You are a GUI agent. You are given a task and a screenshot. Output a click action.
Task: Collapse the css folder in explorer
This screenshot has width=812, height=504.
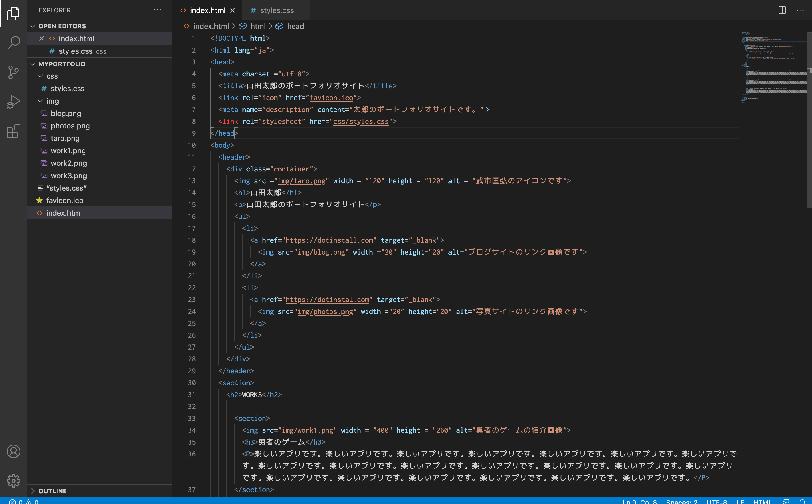(x=40, y=76)
